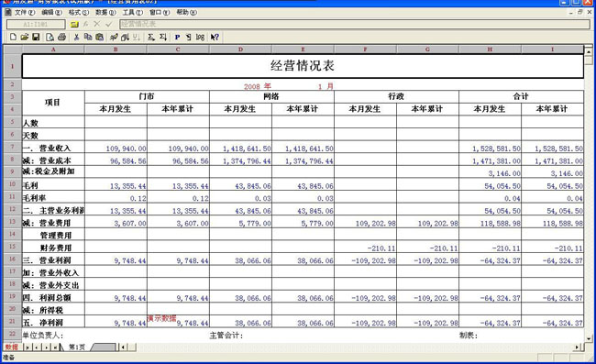Click the vertical scrollbar down arrow
Image resolution: width=596 pixels, height=364 pixels.
[589, 338]
